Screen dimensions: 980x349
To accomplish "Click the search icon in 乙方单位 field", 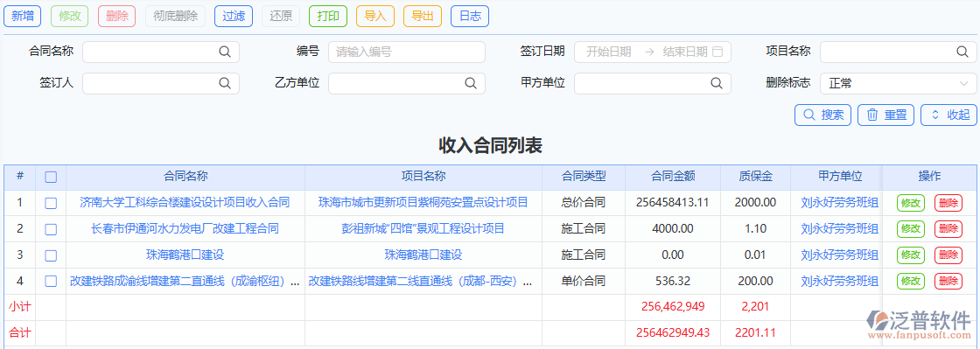I will pyautogui.click(x=471, y=83).
